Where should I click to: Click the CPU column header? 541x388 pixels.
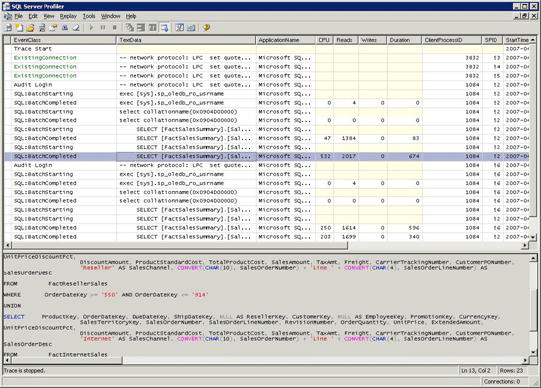324,40
